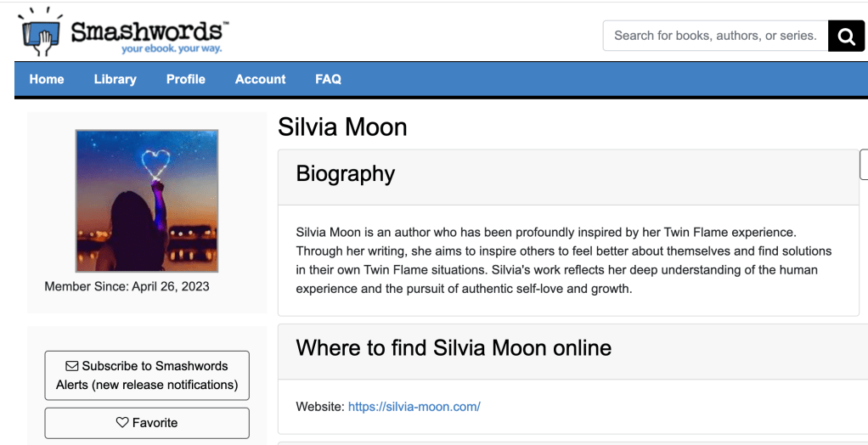Image resolution: width=868 pixels, height=445 pixels.
Task: Open the Profile navigation item
Action: pyautogui.click(x=186, y=79)
